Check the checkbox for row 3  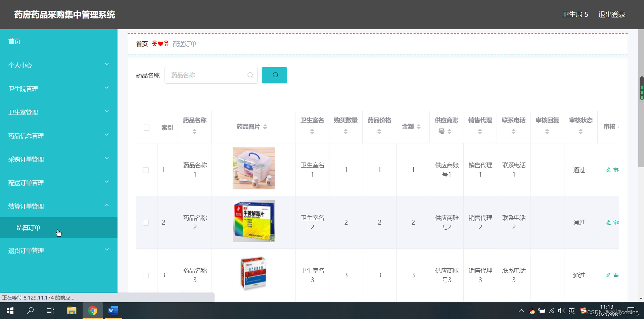coord(146,275)
